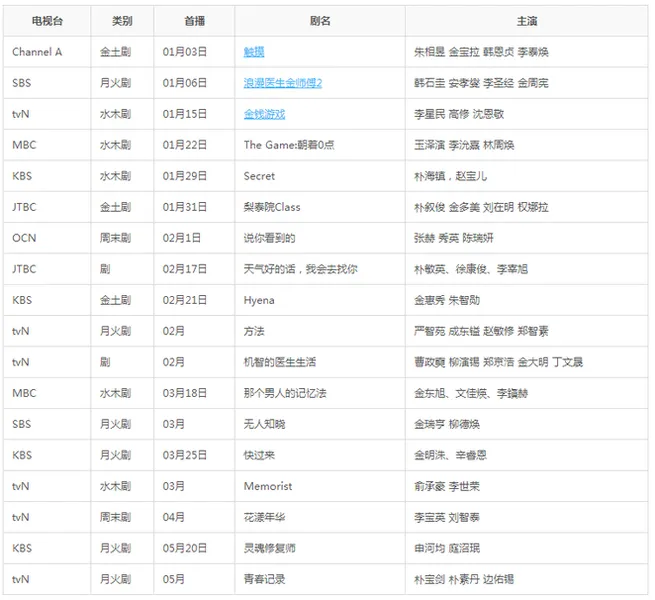Image resolution: width=655 pixels, height=600 pixels.
Task: Select the drama title 那个男人的记忆法
Action: click(285, 393)
